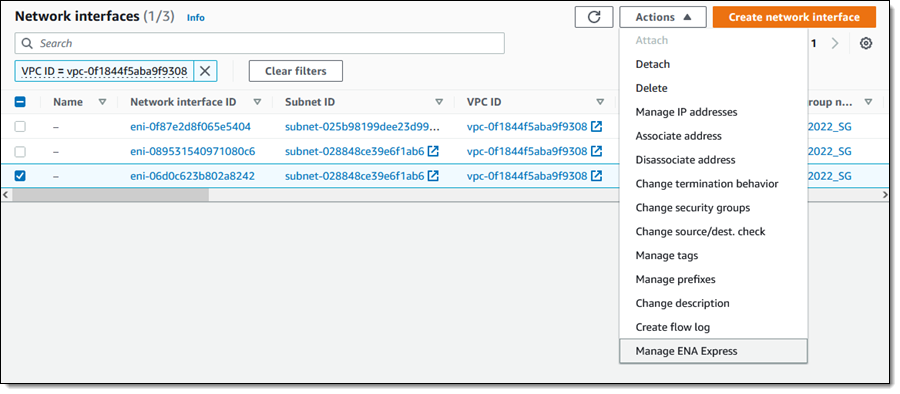Screen dimensions: 900x394
Task: Choose Manage IP addresses
Action: [713, 112]
